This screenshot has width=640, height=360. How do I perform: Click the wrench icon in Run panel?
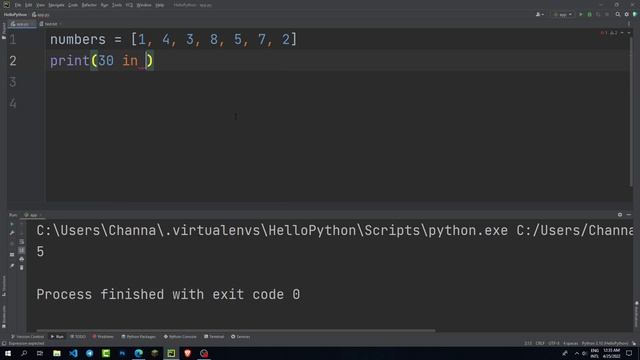click(x=12, y=233)
